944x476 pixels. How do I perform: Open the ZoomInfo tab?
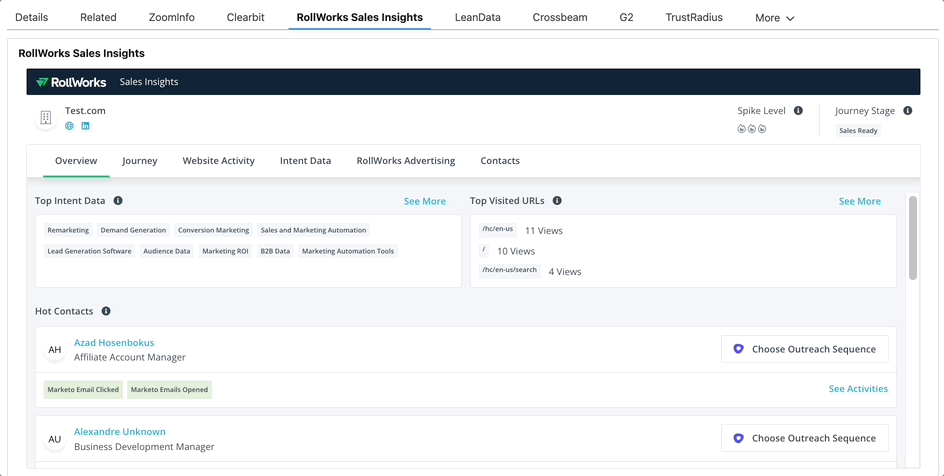(x=171, y=17)
